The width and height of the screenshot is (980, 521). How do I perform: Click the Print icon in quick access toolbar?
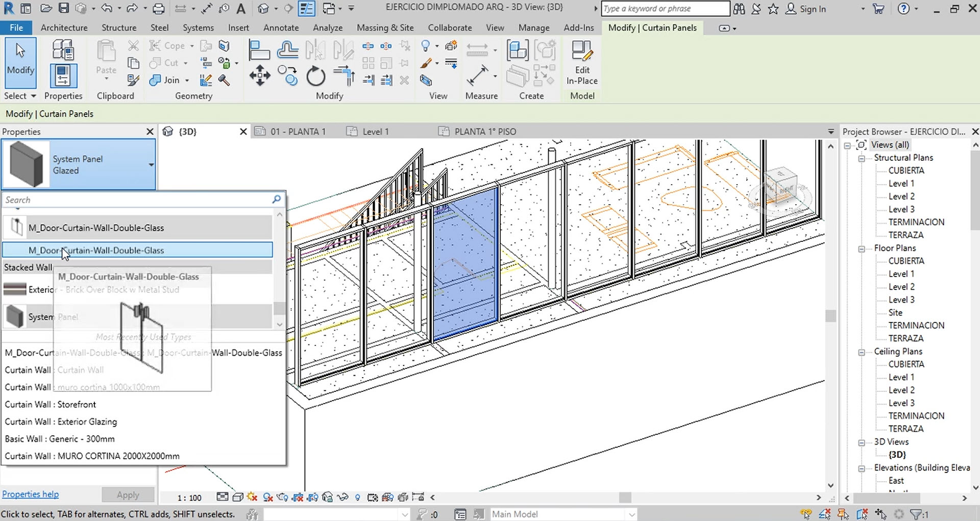[159, 9]
